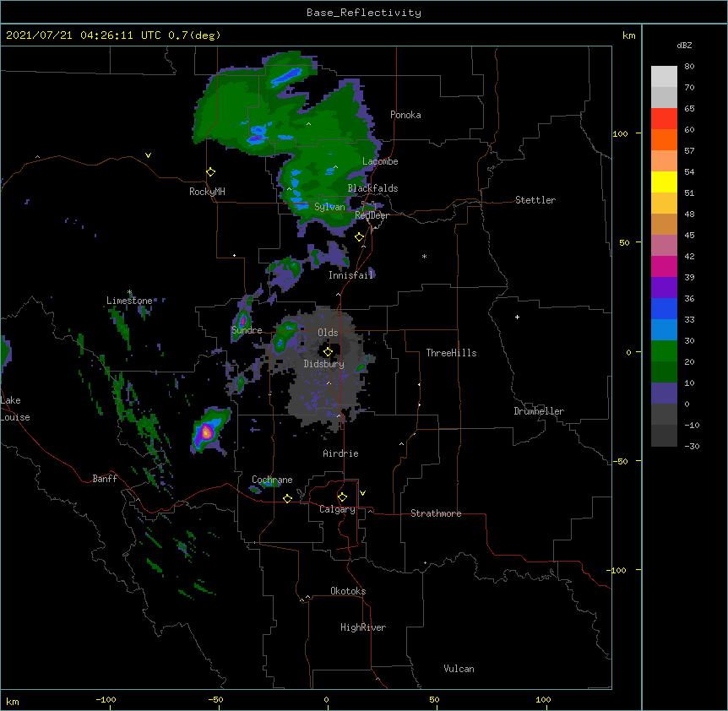
Task: Click the 80 value on the dBZ legend
Action: coord(689,67)
